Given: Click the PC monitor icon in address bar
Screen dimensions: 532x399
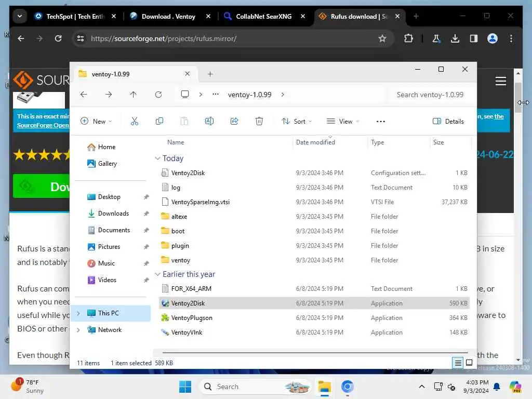Looking at the screenshot, I should [185, 95].
